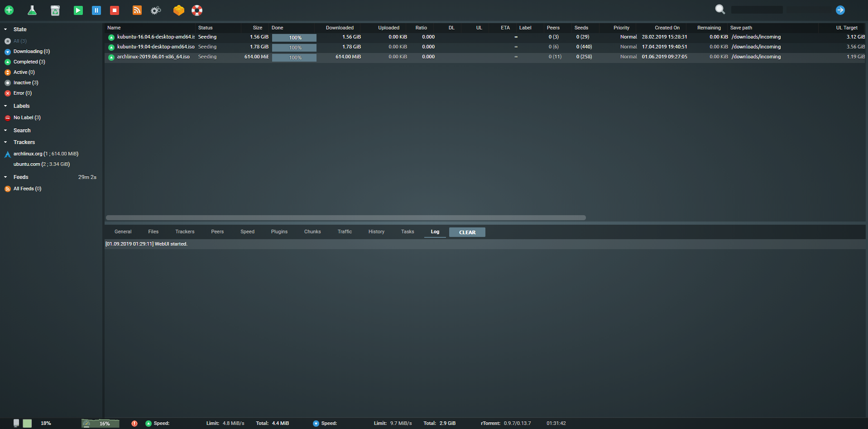Open the Traffic tab
Viewport: 868px width, 429px height.
(345, 231)
